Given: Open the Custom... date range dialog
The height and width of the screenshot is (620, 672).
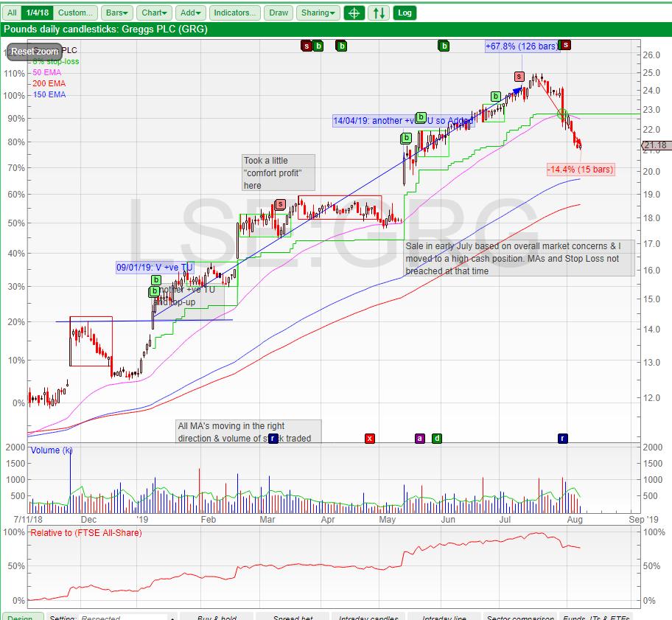Looking at the screenshot, I should (x=75, y=13).
